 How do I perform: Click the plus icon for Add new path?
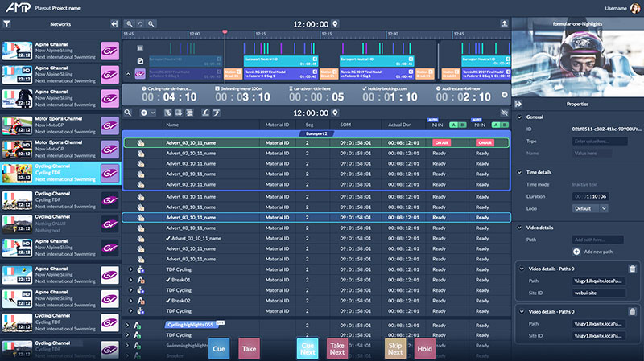(577, 252)
